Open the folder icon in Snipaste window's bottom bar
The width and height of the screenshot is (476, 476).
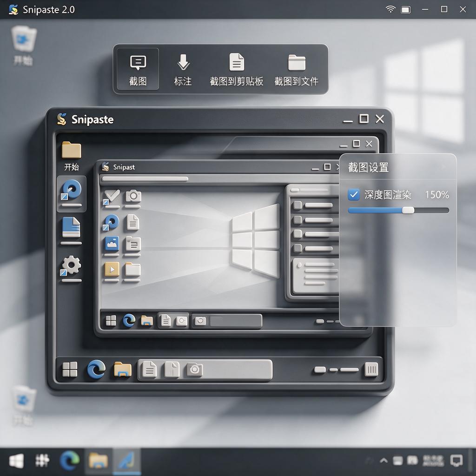(123, 370)
